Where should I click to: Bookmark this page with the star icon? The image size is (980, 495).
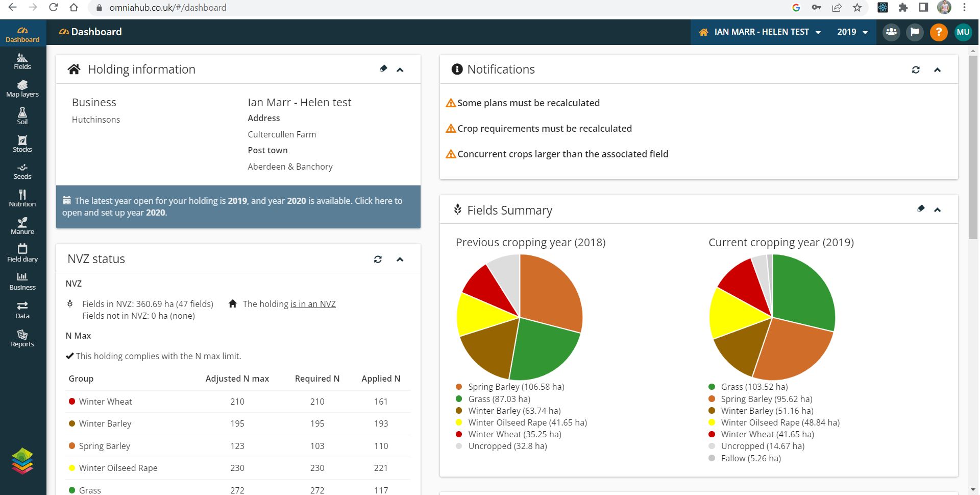[x=857, y=8]
